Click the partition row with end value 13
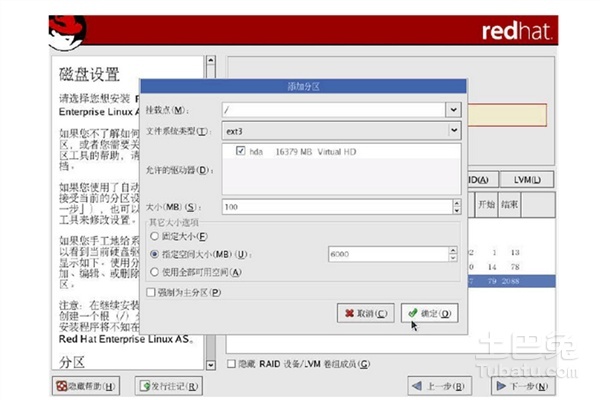Screen dimensions: 600x400 [511, 252]
